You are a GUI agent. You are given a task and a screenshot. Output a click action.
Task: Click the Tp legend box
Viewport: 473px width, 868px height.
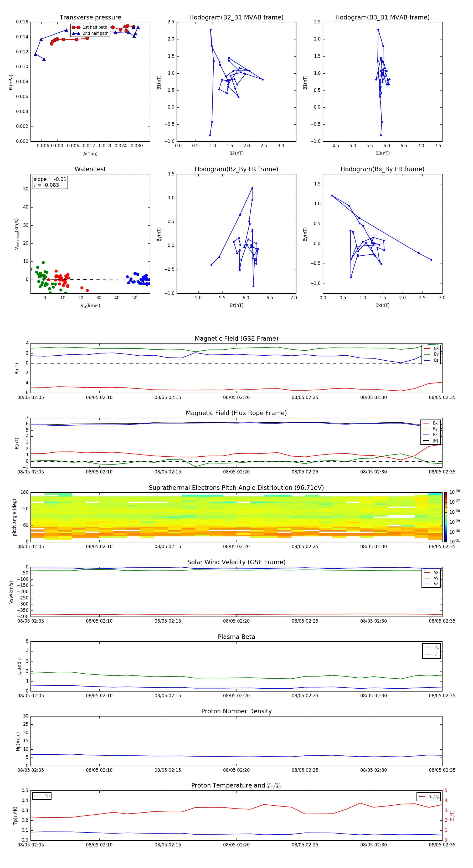point(42,796)
